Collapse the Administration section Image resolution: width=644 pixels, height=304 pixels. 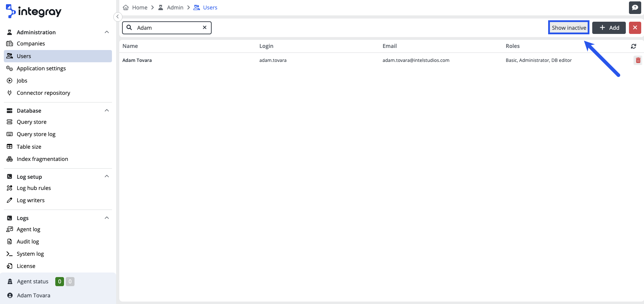point(107,32)
